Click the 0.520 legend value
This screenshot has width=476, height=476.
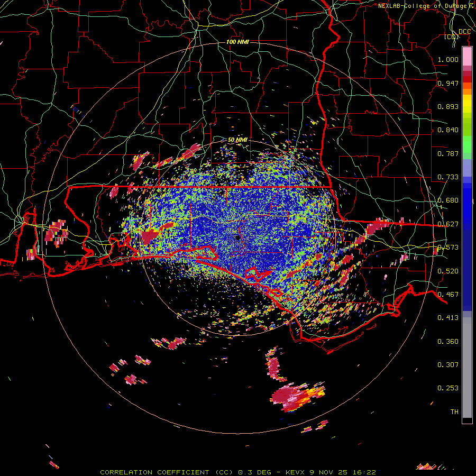448,271
